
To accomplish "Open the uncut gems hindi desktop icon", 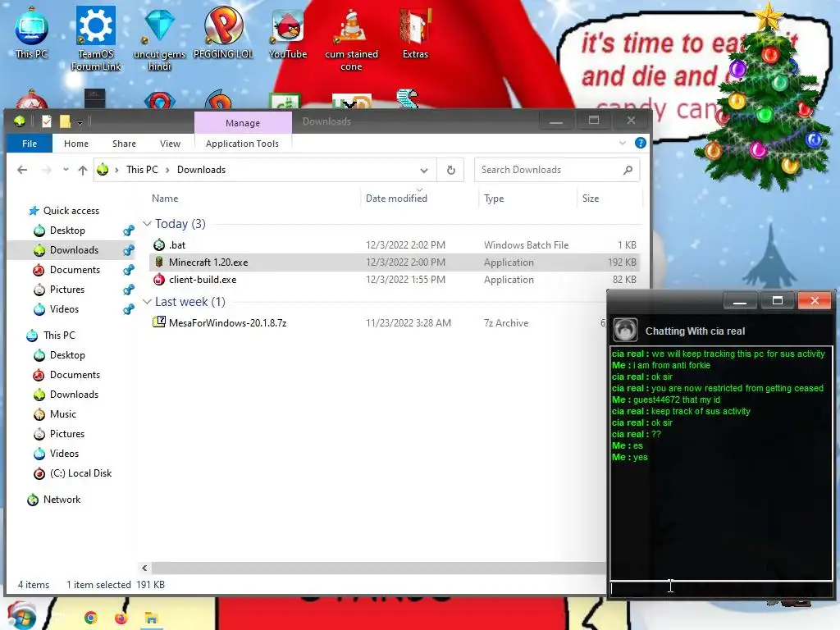I will point(159,39).
